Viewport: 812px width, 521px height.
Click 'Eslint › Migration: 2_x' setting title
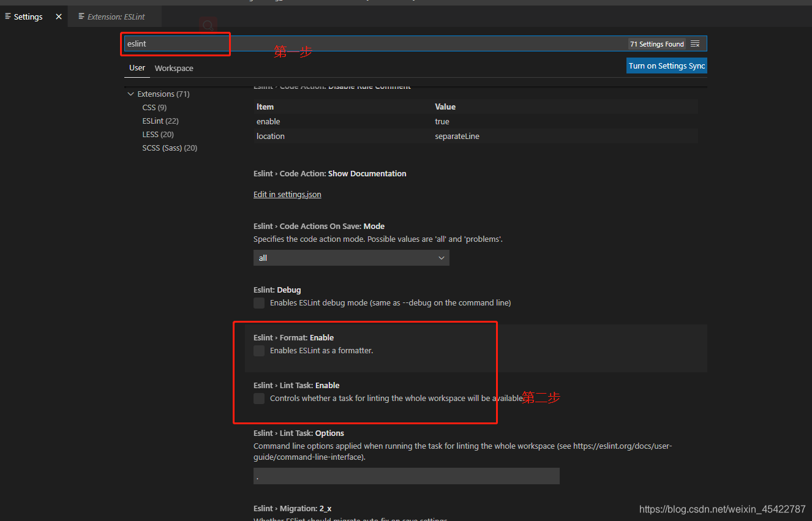coord(292,509)
